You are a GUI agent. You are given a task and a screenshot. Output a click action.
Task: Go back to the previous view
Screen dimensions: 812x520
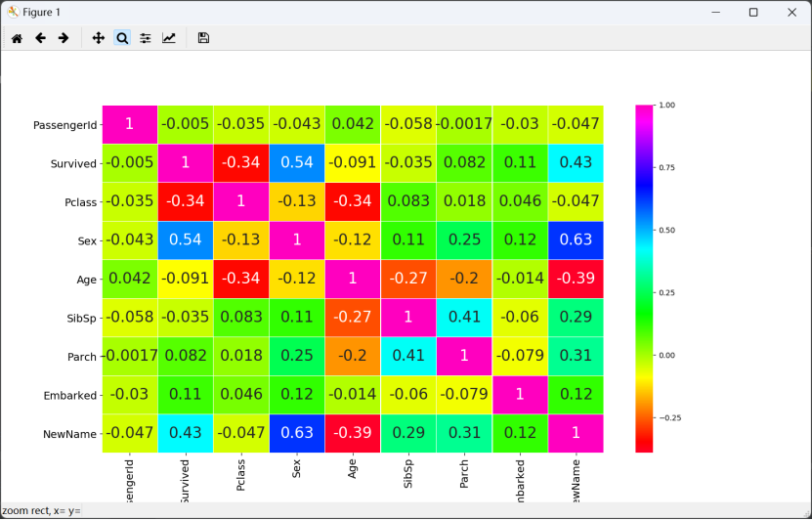40,38
